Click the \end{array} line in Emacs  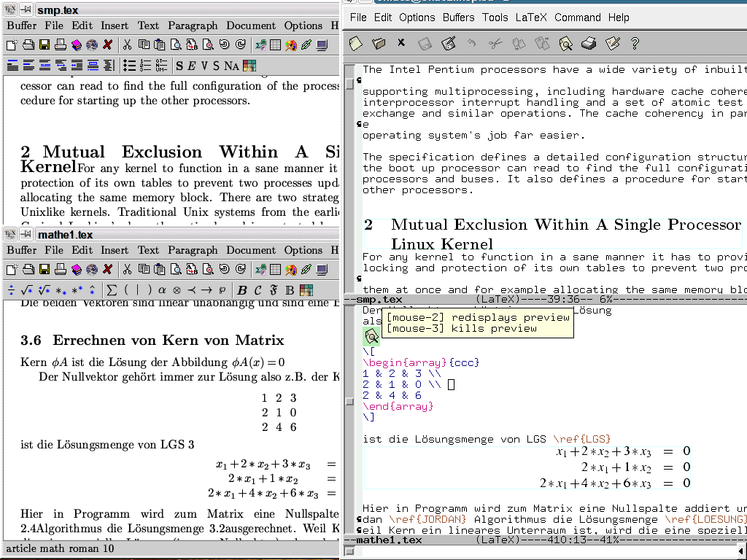[398, 407]
